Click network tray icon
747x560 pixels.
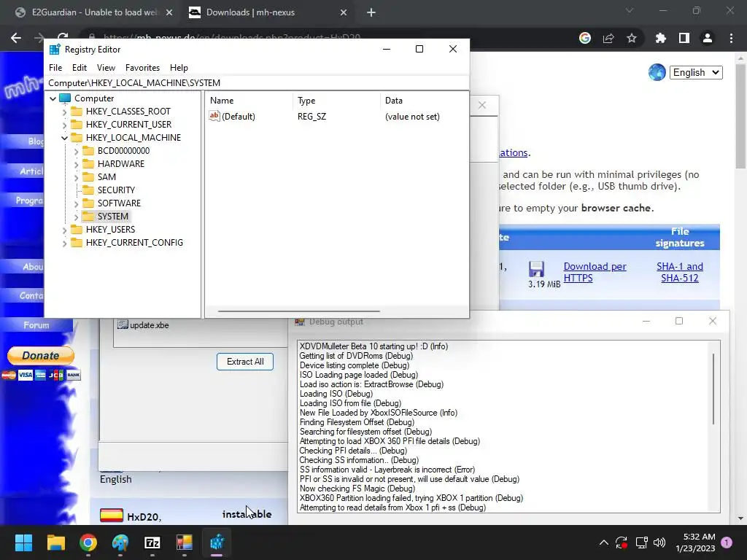point(641,542)
